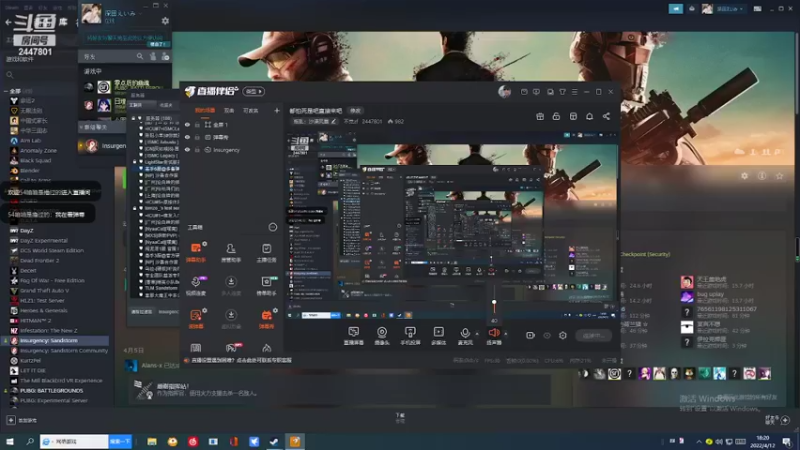This screenshot has height=450, width=800.
Task: Click the notification bell in Douyu header
Action: point(589,116)
